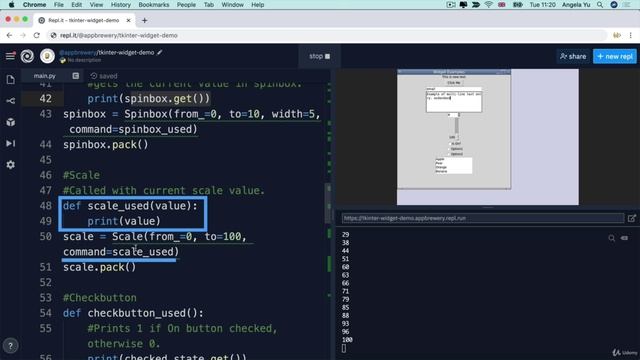Open the Settings gear in sidebar

click(x=11, y=164)
